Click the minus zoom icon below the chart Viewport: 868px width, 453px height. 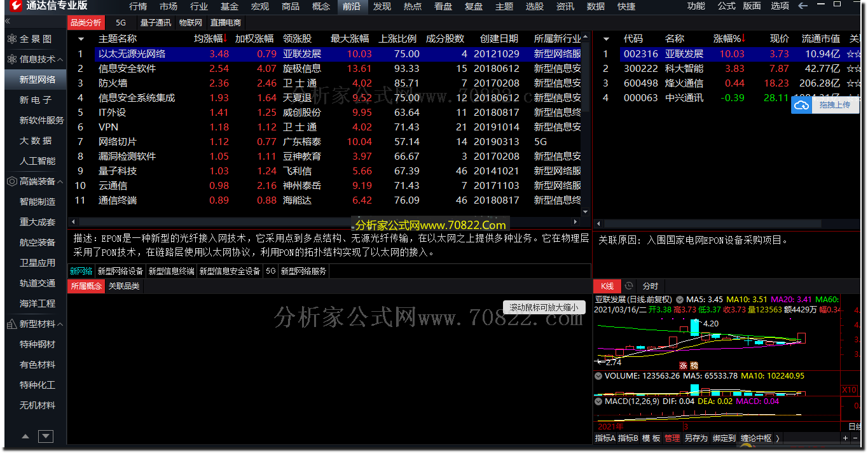click(x=855, y=438)
